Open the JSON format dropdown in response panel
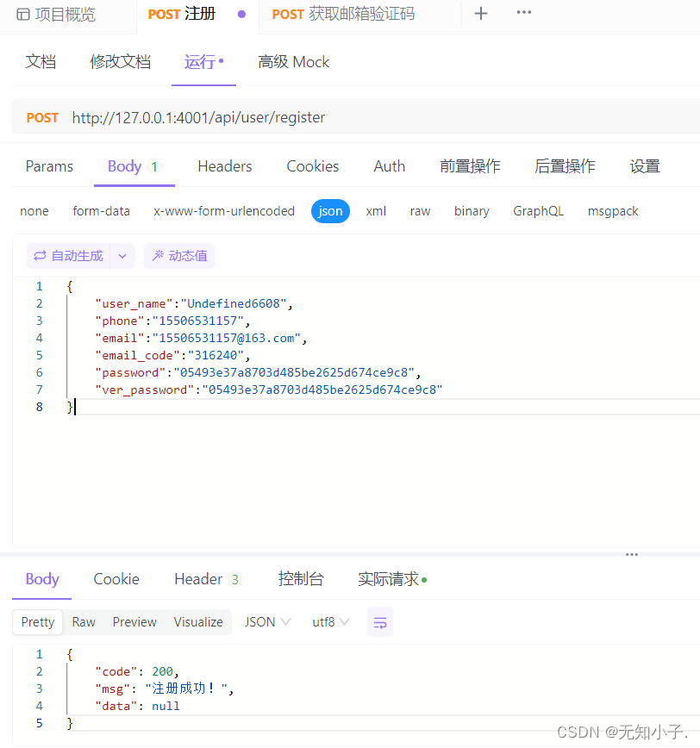The height and width of the screenshot is (748, 700). coord(267,621)
